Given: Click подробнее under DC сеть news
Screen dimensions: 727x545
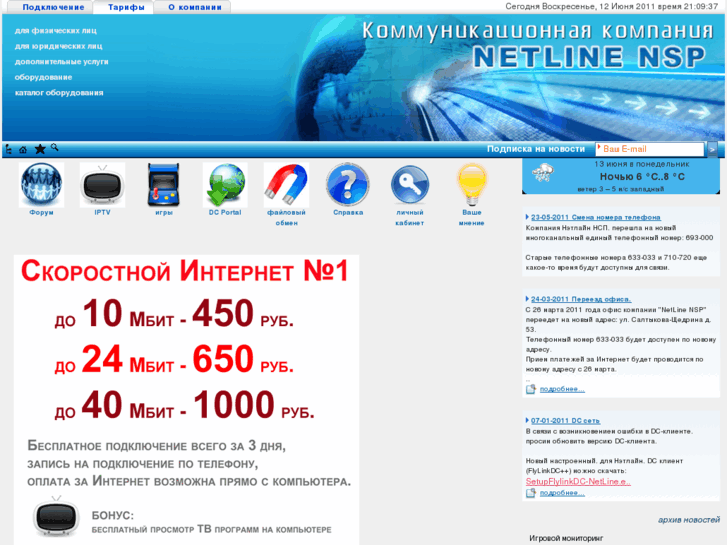Looking at the screenshot, I should 562,493.
